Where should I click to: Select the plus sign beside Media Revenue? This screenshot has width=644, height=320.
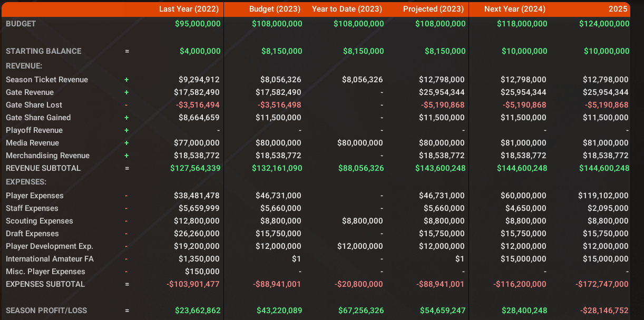tap(126, 143)
